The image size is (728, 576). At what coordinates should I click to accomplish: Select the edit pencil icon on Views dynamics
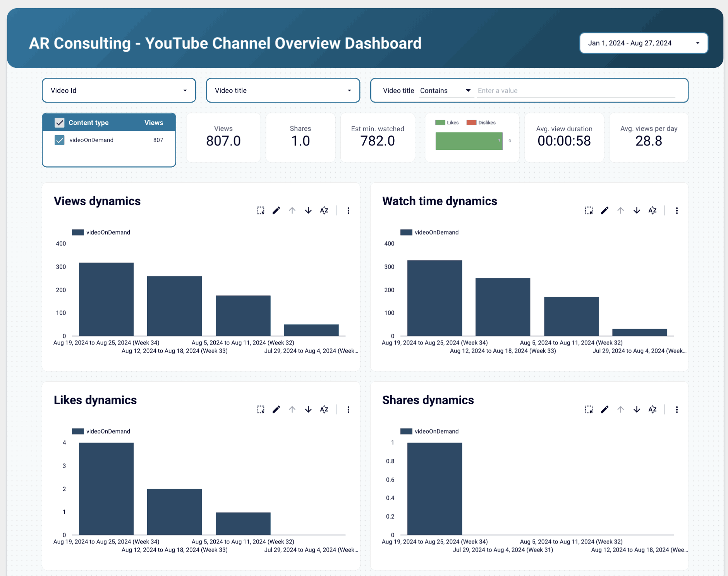click(276, 210)
